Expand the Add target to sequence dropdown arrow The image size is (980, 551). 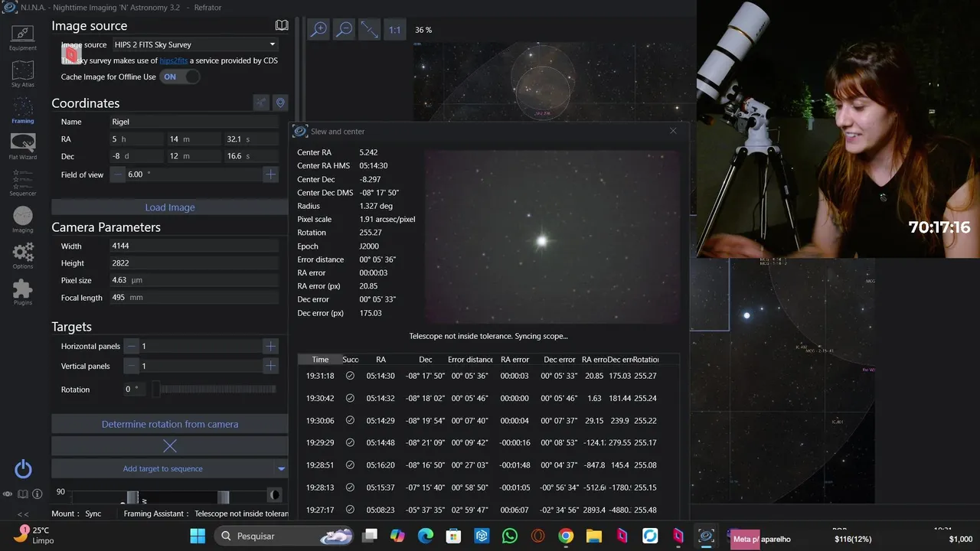point(281,468)
